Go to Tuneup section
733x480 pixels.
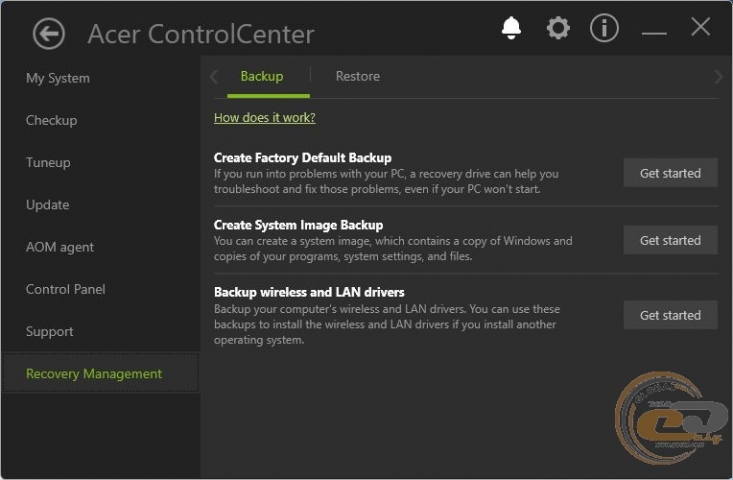(x=48, y=162)
